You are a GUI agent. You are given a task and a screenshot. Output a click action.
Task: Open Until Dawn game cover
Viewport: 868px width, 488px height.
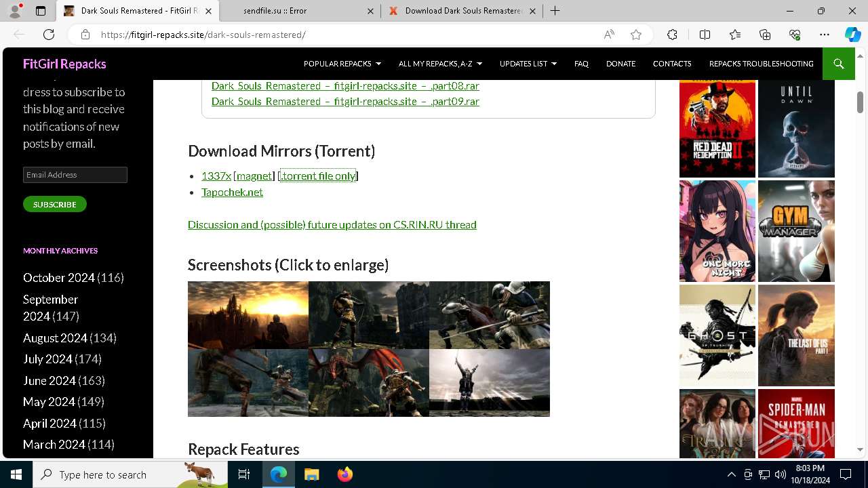(x=796, y=129)
